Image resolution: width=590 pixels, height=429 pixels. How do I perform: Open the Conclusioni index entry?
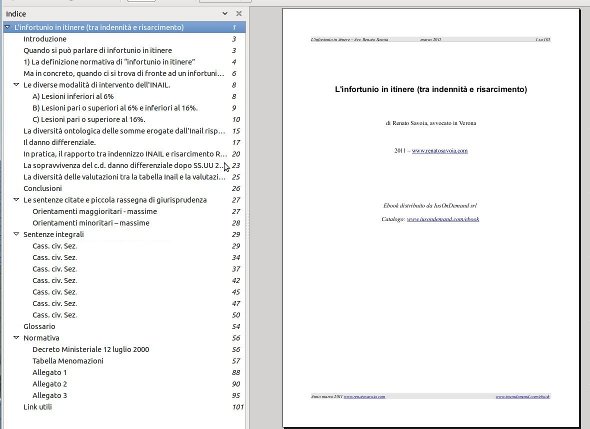43,188
